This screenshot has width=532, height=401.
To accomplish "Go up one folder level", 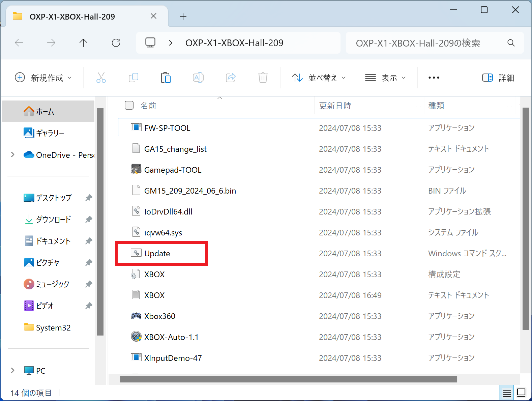I will coord(83,43).
